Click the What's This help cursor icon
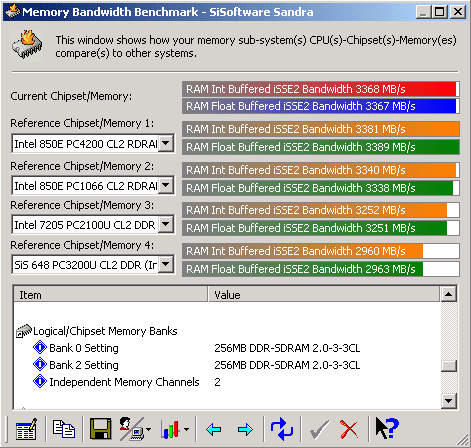 click(387, 428)
